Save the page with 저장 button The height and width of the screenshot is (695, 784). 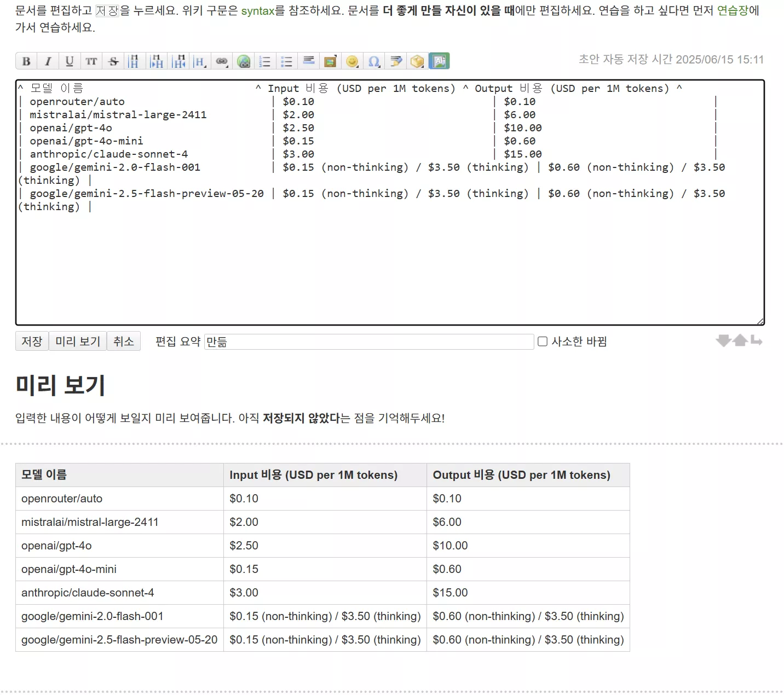click(32, 341)
